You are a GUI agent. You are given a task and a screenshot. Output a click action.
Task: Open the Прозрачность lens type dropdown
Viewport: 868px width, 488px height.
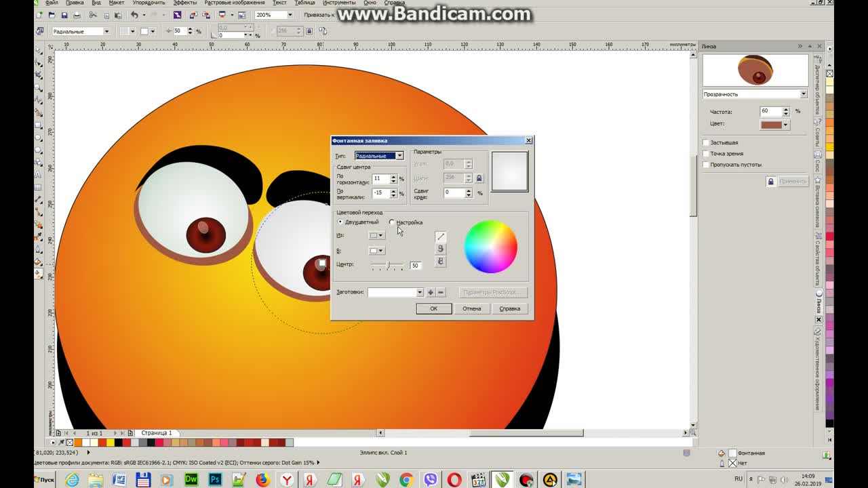pyautogui.click(x=804, y=94)
